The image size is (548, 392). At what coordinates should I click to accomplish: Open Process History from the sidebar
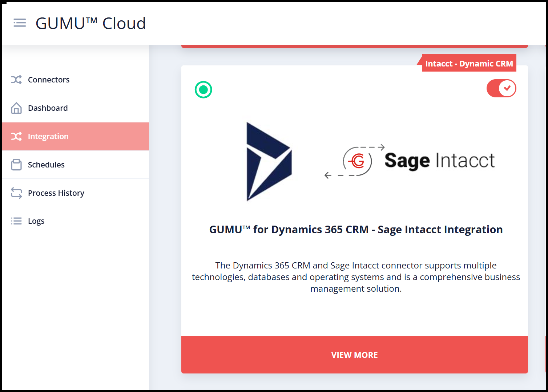click(56, 193)
